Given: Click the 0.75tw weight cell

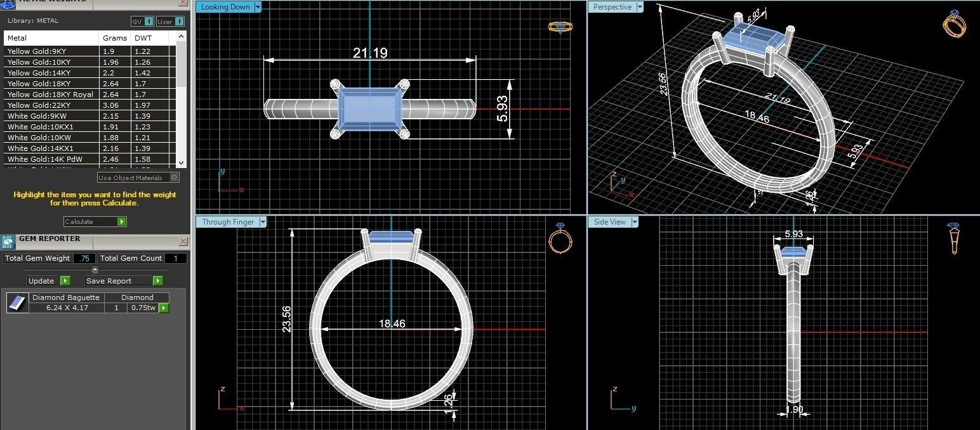Looking at the screenshot, I should [142, 308].
